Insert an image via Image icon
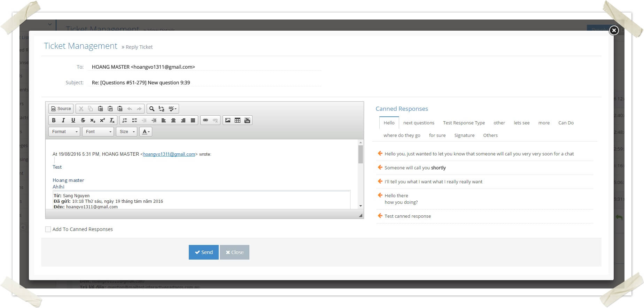Viewport: 644px width, 308px height. click(228, 120)
